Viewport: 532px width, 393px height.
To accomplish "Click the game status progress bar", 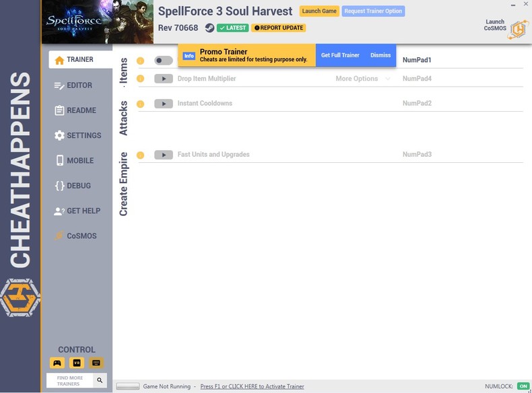I will coord(127,386).
